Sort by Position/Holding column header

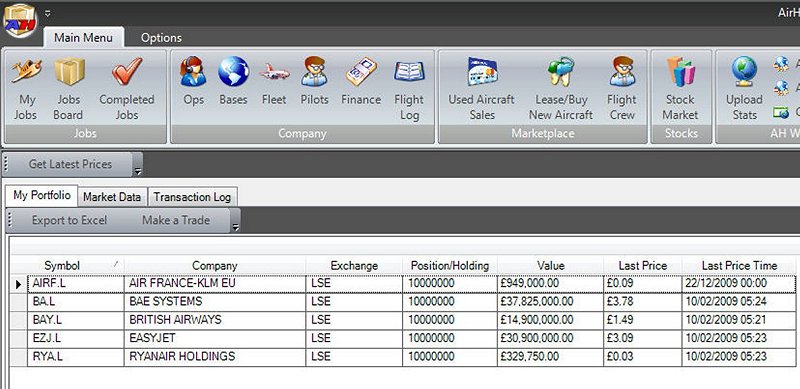(450, 265)
